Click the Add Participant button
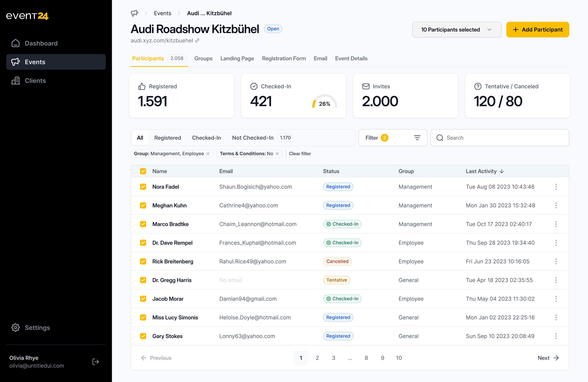The height and width of the screenshot is (382, 588). pyautogui.click(x=538, y=30)
